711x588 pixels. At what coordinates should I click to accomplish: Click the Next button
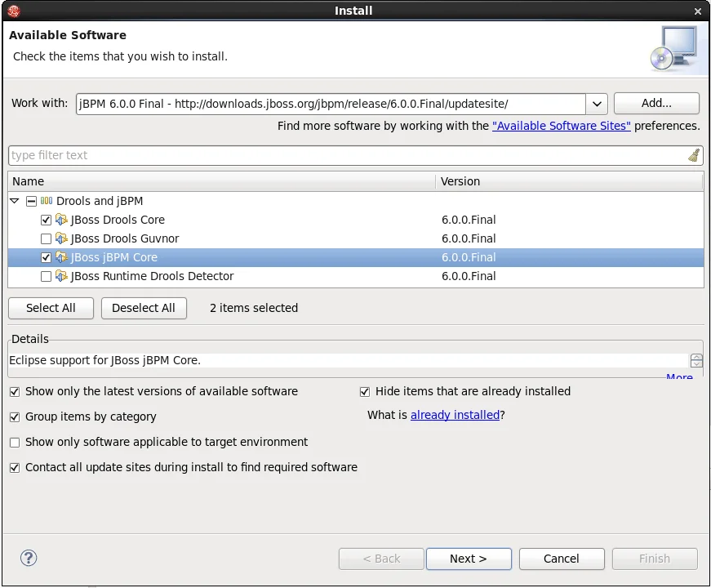click(x=469, y=559)
